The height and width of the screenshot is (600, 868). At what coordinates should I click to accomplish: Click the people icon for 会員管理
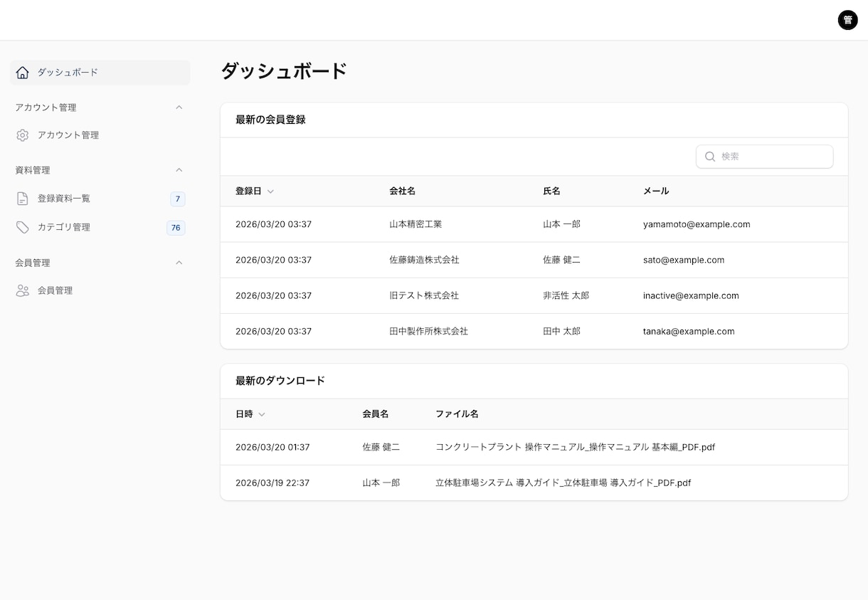point(23,290)
